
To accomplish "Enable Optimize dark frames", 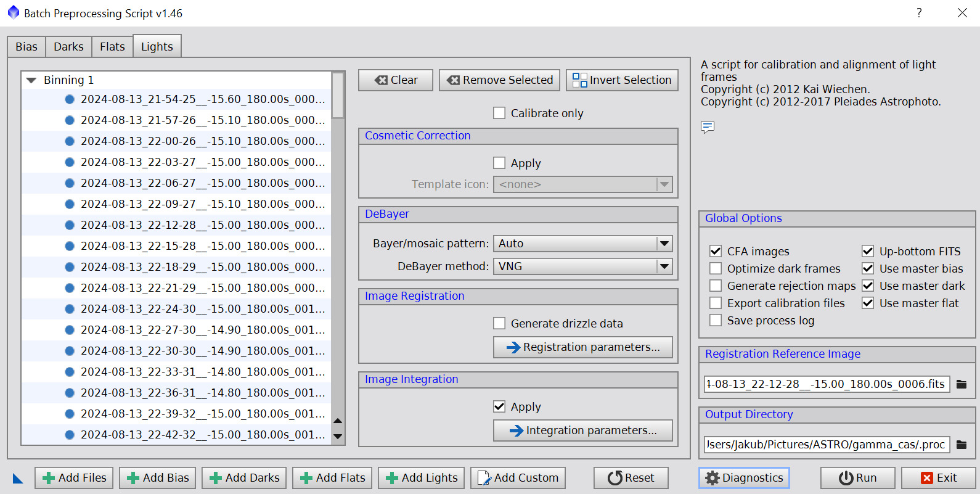I will tap(716, 268).
